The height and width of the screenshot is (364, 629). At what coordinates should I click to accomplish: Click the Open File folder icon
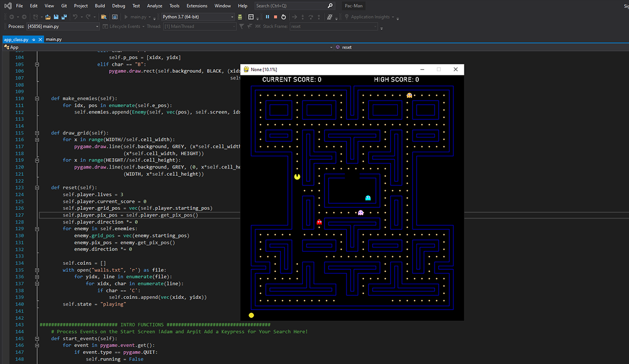[48, 17]
